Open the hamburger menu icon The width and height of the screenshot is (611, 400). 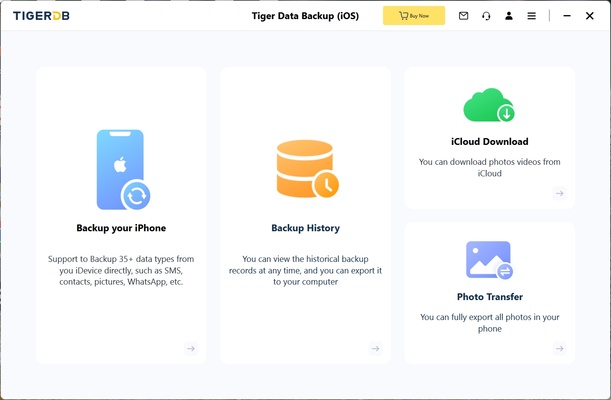(532, 16)
